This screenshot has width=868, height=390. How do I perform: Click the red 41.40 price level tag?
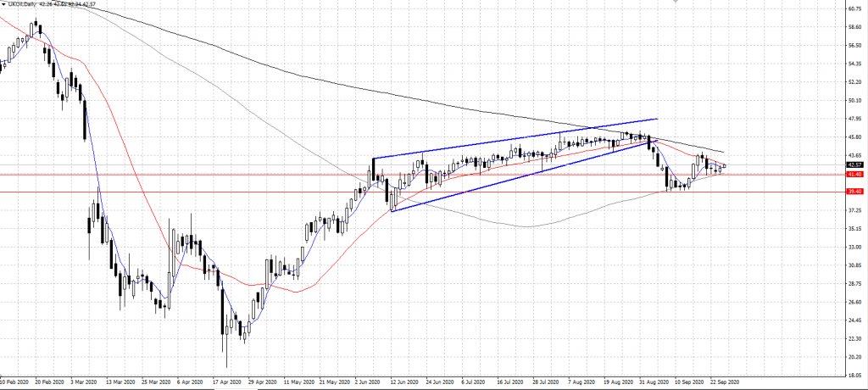[x=854, y=175]
